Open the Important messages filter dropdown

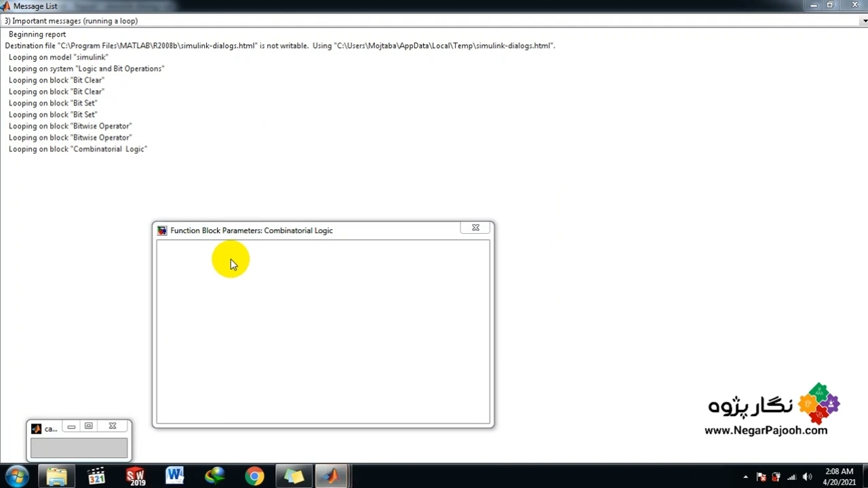[x=861, y=21]
